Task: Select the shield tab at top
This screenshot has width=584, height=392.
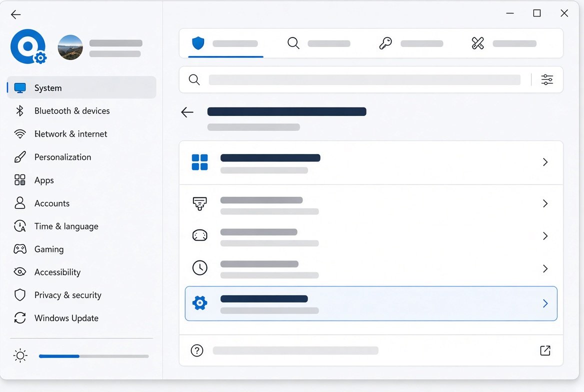Action: (x=225, y=43)
